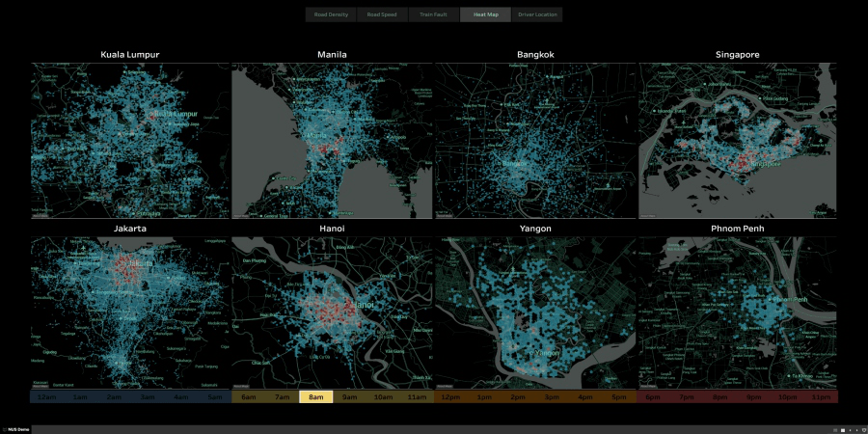868x434 pixels.
Task: Click the Hanoi heat map panel
Action: click(x=332, y=312)
